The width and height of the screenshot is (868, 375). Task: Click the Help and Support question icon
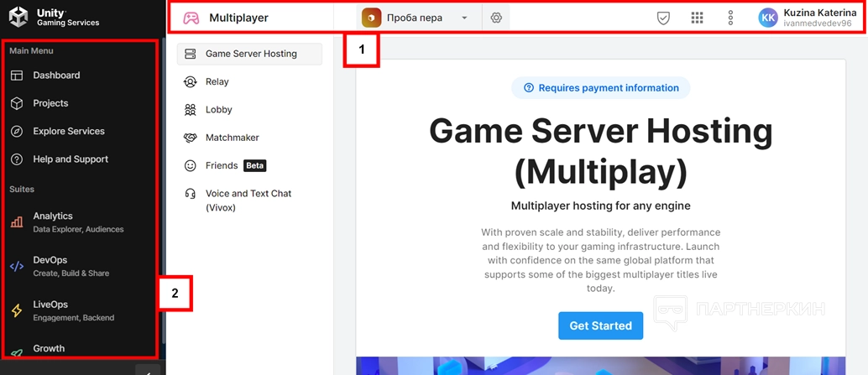17,159
